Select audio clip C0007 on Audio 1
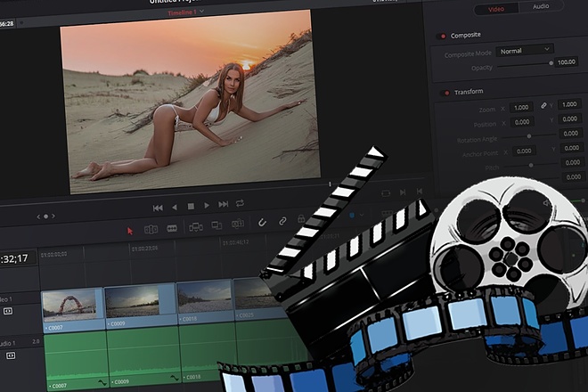 coord(76,362)
